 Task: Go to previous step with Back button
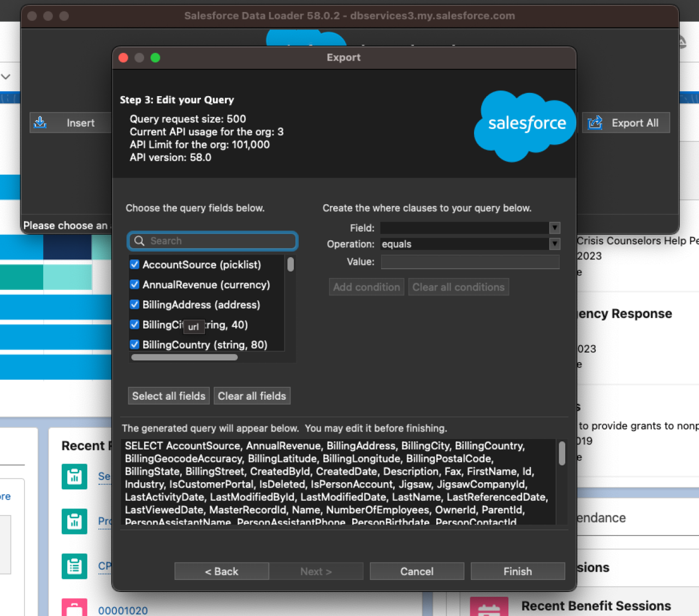pyautogui.click(x=222, y=571)
